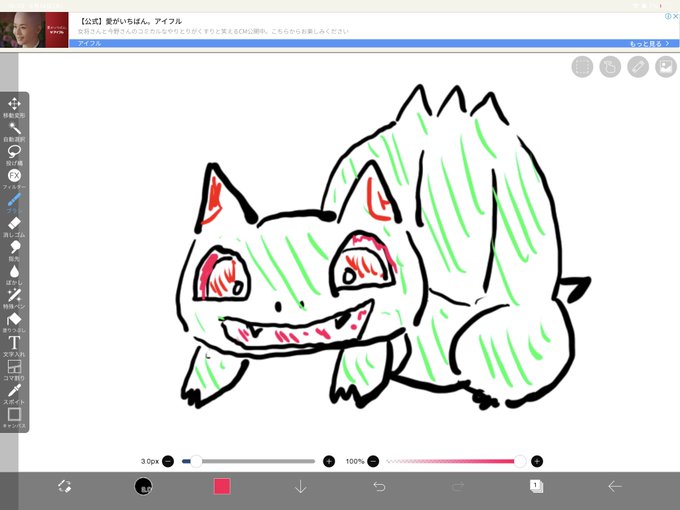Select the Smudge (指先) tool
Image resolution: width=680 pixels, height=510 pixels.
point(14,251)
